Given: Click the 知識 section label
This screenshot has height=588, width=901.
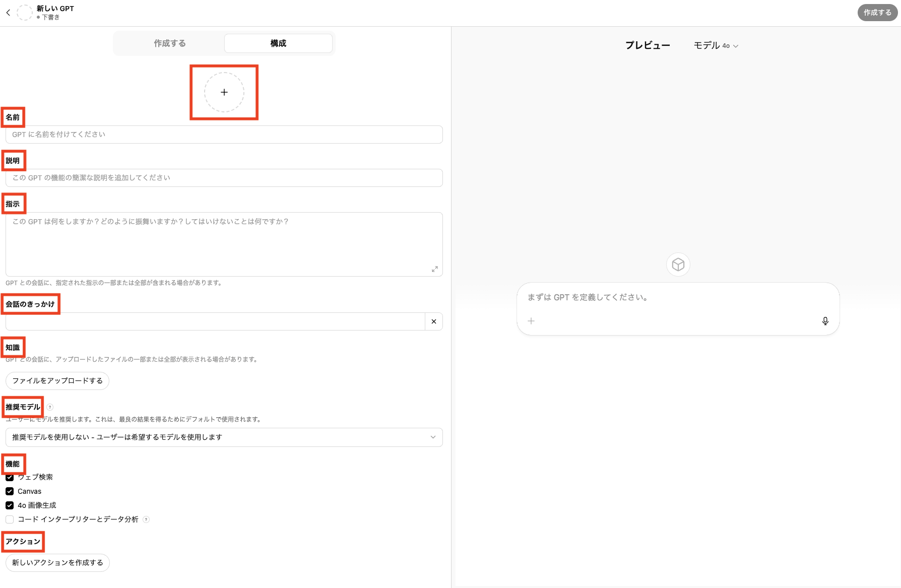Looking at the screenshot, I should click(13, 348).
